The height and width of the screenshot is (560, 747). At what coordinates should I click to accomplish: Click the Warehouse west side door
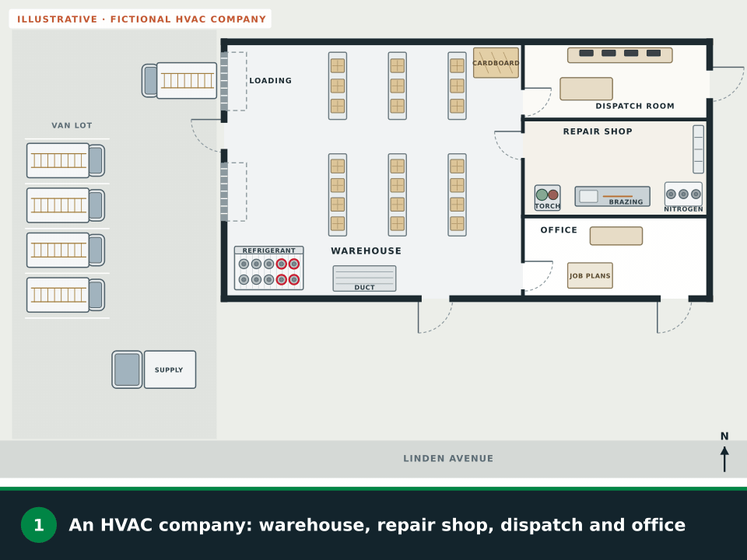click(208, 135)
